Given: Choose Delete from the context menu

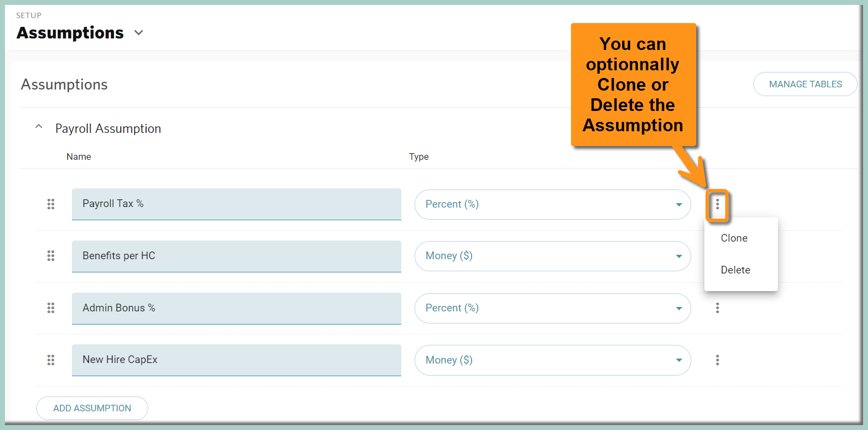Looking at the screenshot, I should coord(735,270).
